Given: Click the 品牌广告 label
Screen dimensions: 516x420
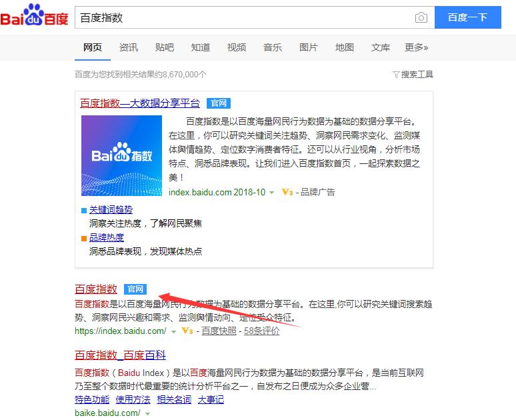Looking at the screenshot, I should tap(317, 192).
